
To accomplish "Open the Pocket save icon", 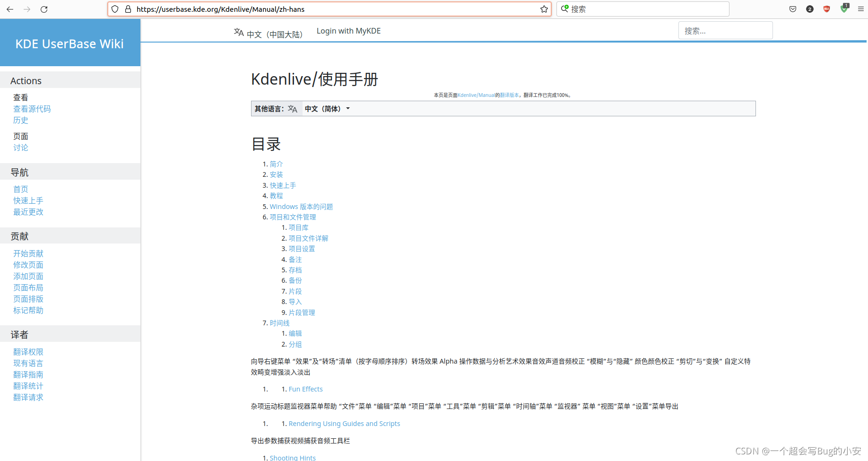I will click(x=793, y=9).
